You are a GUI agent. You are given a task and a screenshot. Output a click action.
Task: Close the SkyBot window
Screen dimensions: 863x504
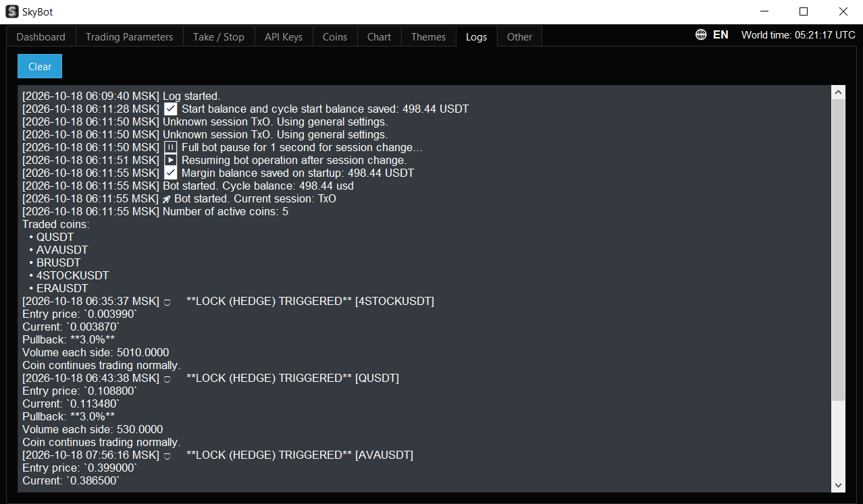tap(843, 11)
